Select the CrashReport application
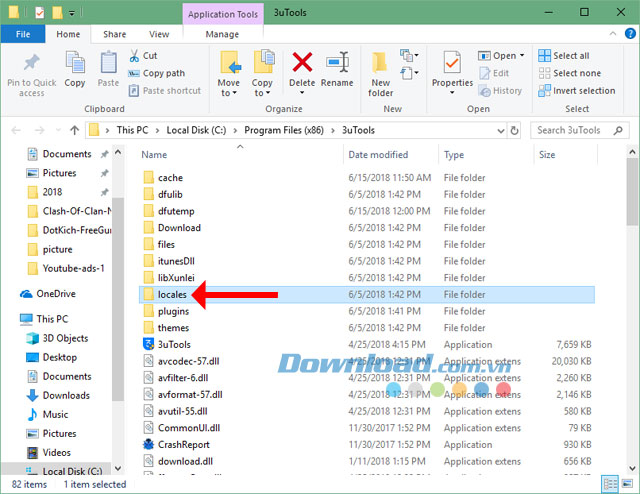 tap(176, 445)
